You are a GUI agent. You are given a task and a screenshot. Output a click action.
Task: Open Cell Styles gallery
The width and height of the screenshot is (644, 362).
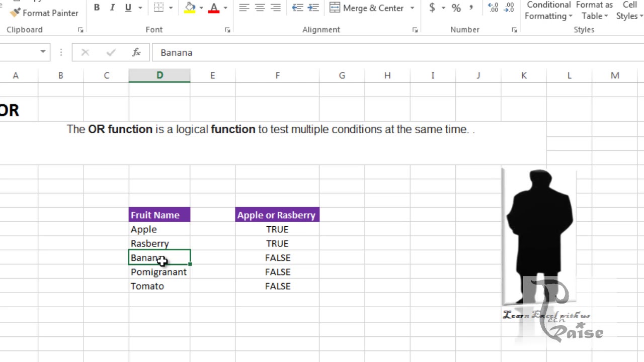629,10
